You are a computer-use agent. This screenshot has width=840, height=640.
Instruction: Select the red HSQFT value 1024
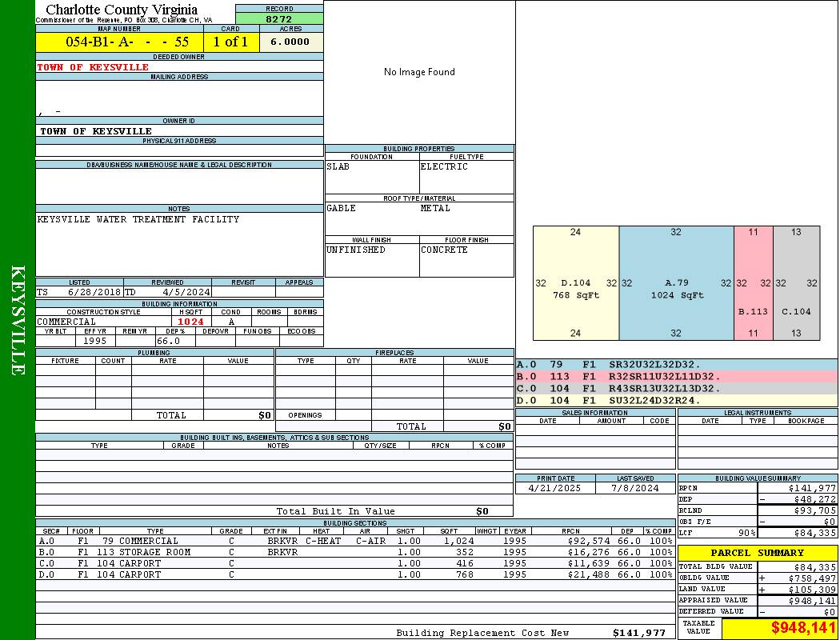coord(190,322)
